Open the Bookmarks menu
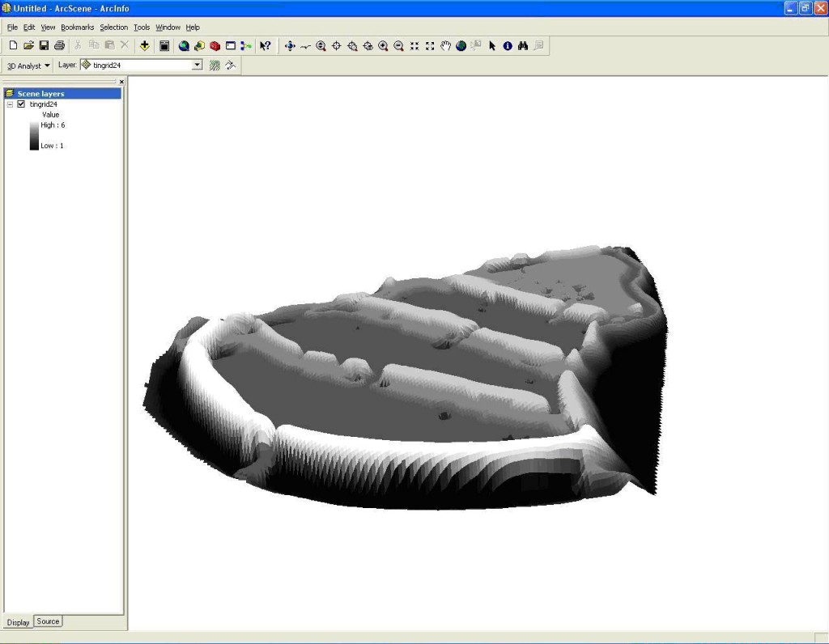 point(77,28)
